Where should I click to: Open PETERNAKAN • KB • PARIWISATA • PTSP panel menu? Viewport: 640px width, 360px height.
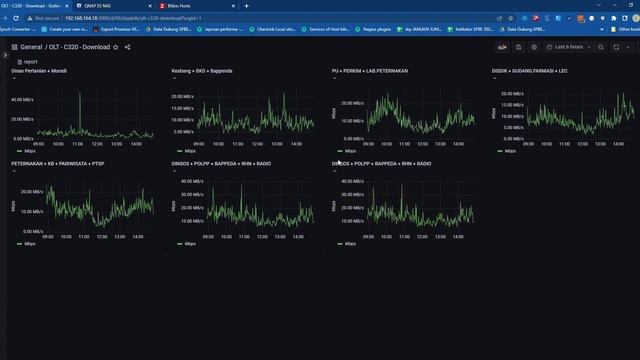pyautogui.click(x=14, y=171)
